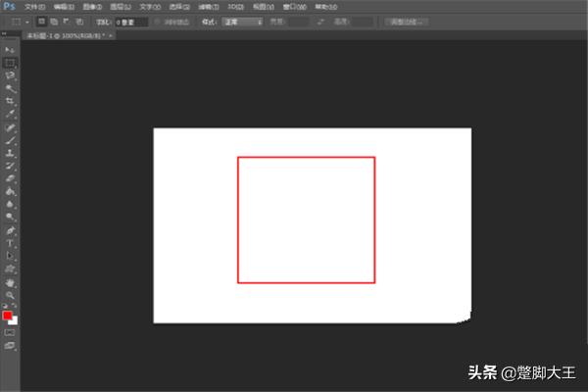Select the Healing Brush tool
The height and width of the screenshot is (392, 588).
coord(10,128)
